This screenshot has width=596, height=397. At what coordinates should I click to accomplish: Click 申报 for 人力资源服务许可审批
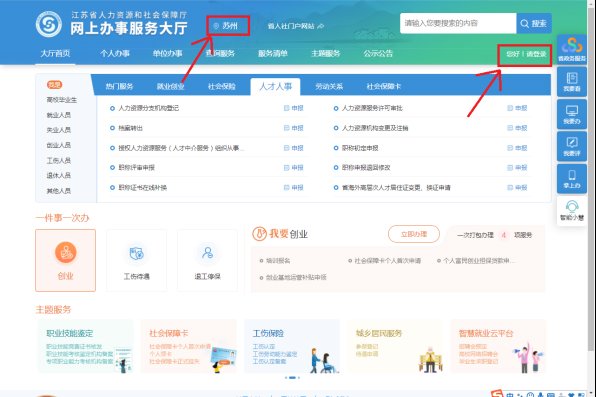coord(517,108)
